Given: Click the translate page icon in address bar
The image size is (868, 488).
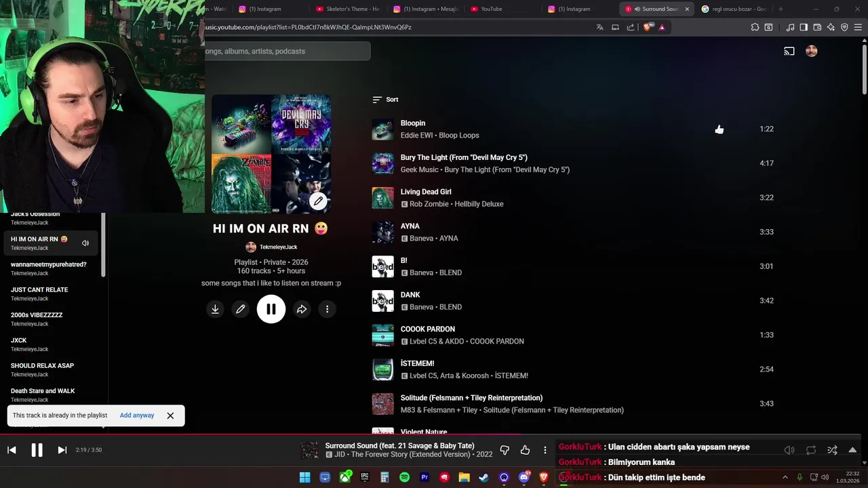Looking at the screenshot, I should tap(599, 27).
